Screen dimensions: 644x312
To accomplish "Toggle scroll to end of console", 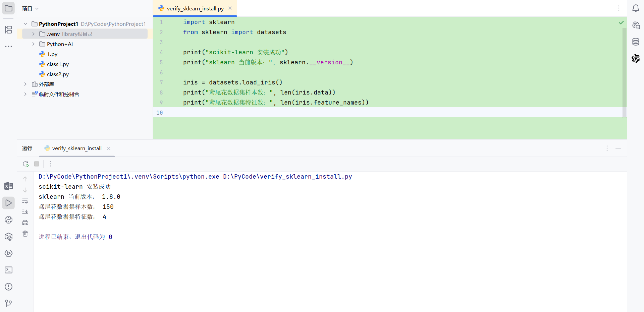I will coord(25,212).
